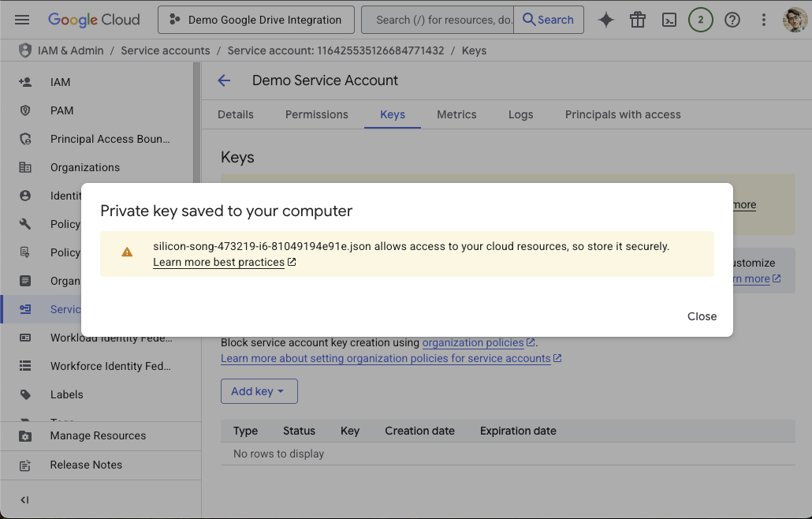Screen dimensions: 812x519
Task: Open Principals with access tab
Action: click(x=623, y=114)
